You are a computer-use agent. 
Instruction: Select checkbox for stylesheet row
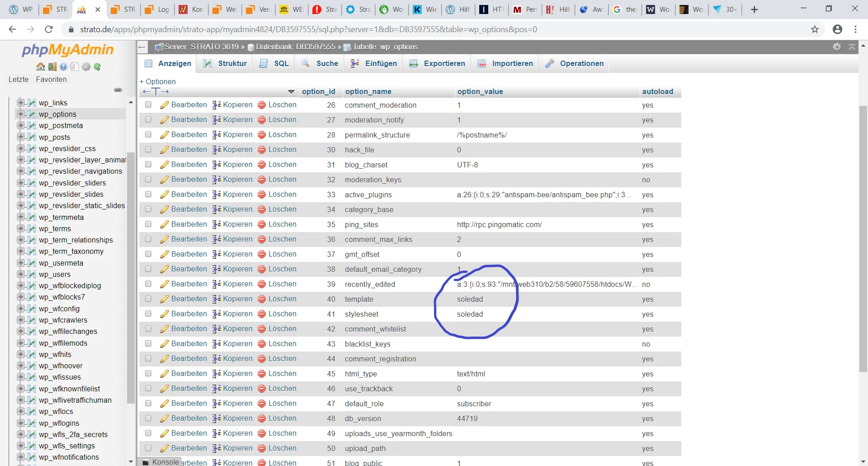[x=148, y=314]
